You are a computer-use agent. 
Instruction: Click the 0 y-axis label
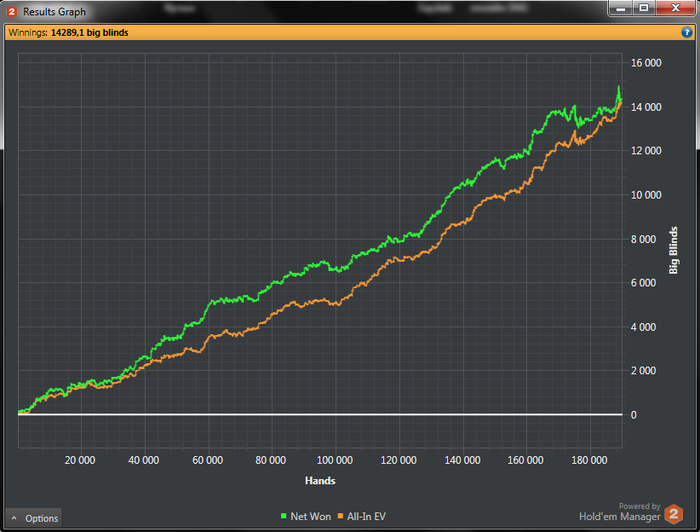click(633, 415)
